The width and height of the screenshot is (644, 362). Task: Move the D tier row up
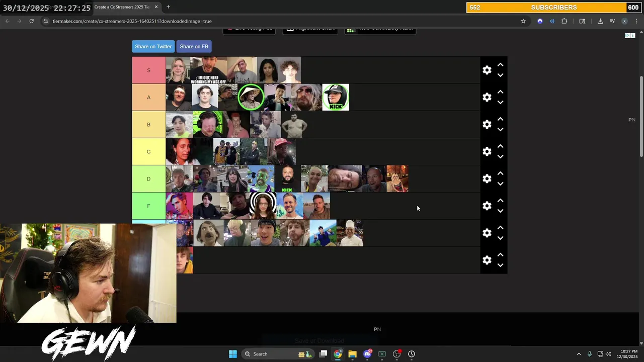500,173
